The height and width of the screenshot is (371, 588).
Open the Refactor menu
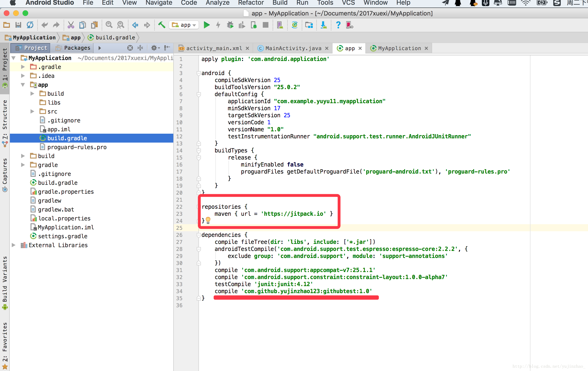(251, 3)
